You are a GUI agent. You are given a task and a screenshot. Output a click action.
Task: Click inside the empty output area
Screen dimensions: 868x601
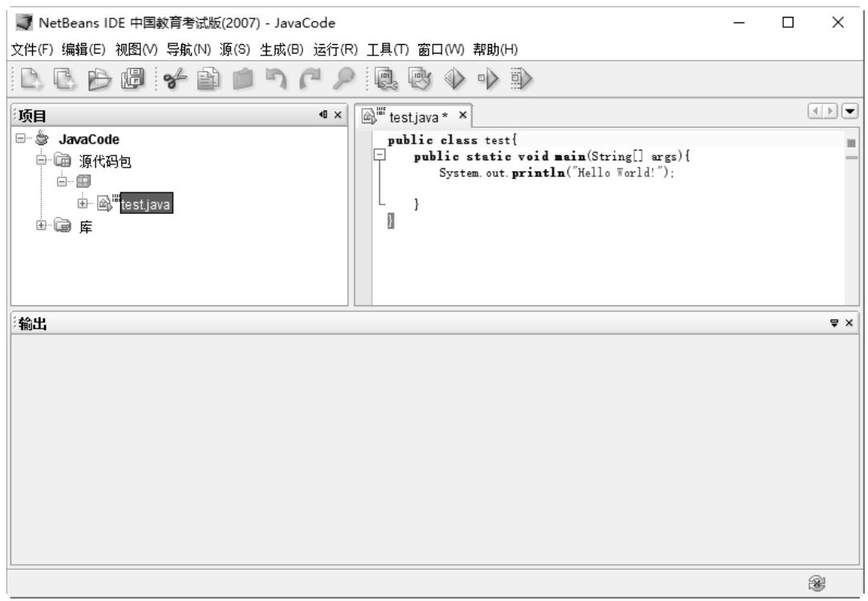pyautogui.click(x=434, y=450)
